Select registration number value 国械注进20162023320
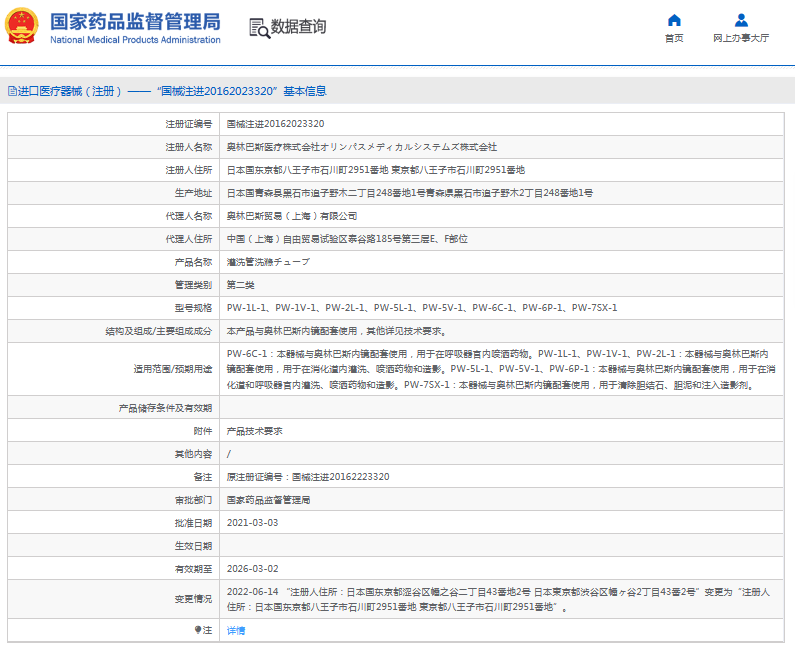 click(x=275, y=124)
